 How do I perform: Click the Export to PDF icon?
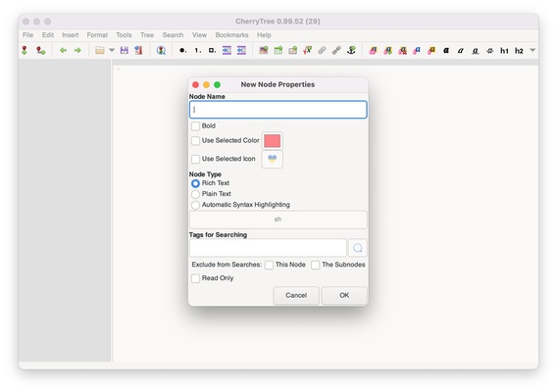point(138,50)
